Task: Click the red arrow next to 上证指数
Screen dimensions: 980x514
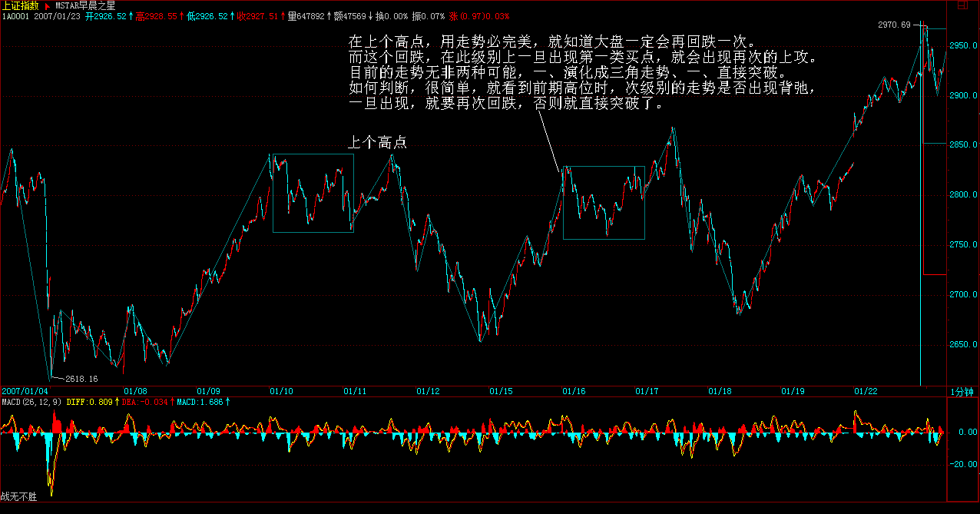Action: tap(47, 5)
